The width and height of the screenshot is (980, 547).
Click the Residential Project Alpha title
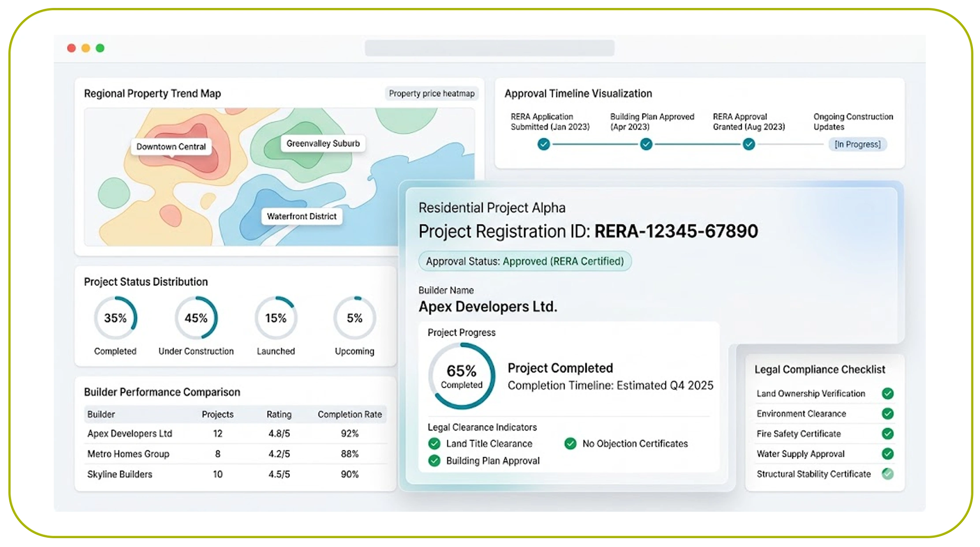pos(492,208)
